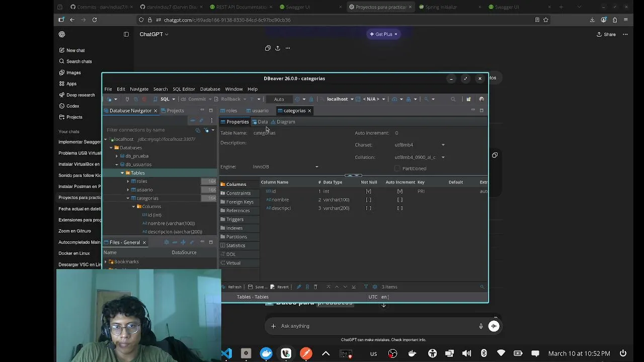Click the Refresh icon in table editor footer
This screenshot has width=644, height=362.
click(x=231, y=287)
